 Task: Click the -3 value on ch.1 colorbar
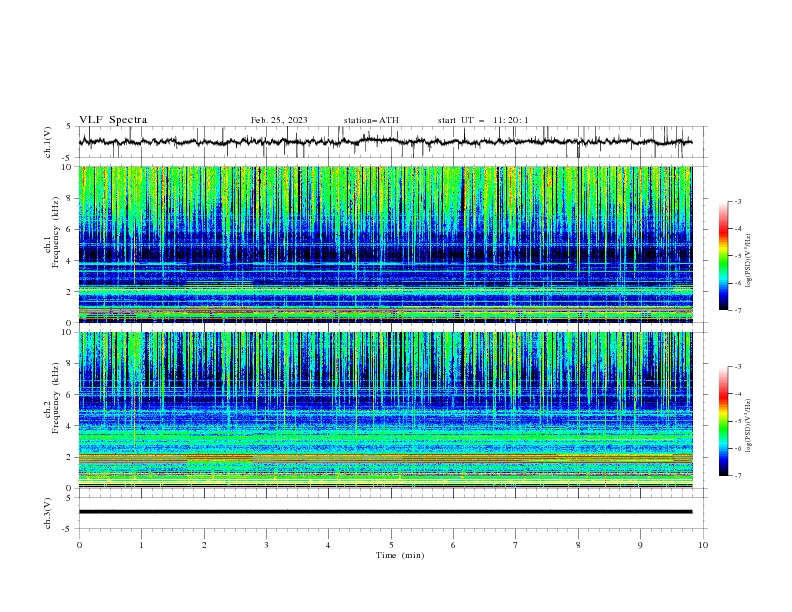[x=737, y=201]
